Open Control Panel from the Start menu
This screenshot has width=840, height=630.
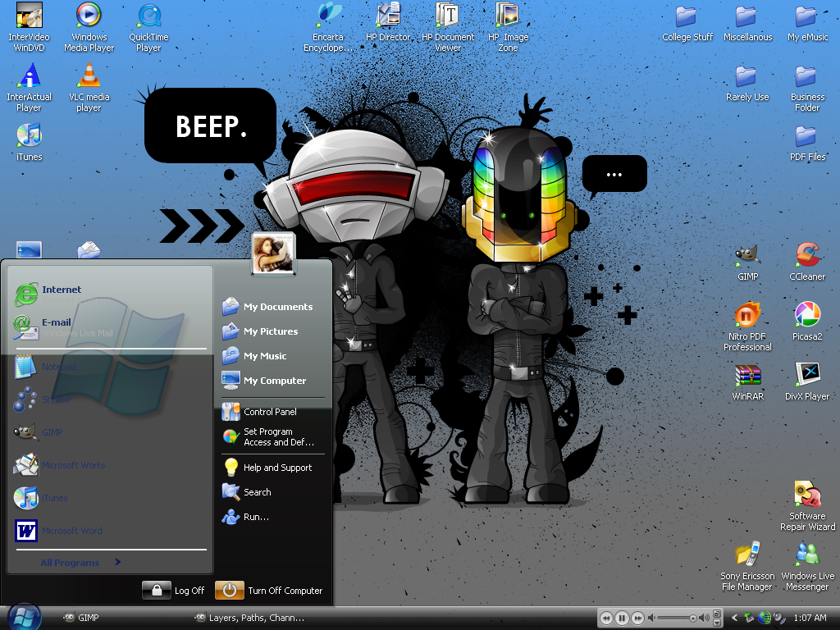(272, 412)
